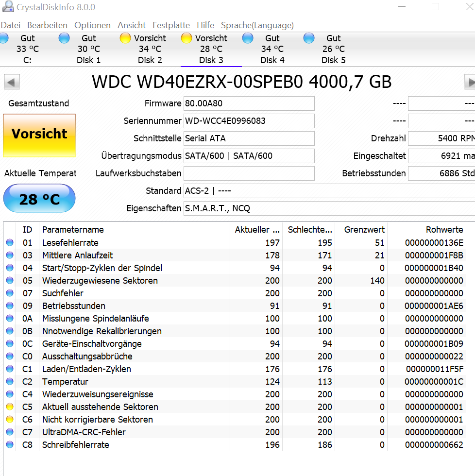
Task: Go to previous disk with left arrow
Action: pos(12,82)
